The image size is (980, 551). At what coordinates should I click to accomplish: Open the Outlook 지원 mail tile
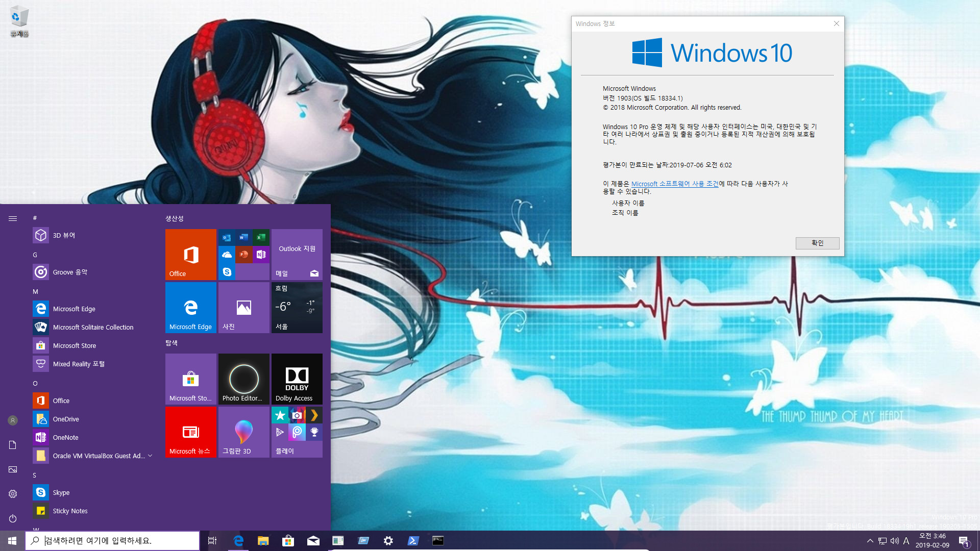pyautogui.click(x=297, y=255)
